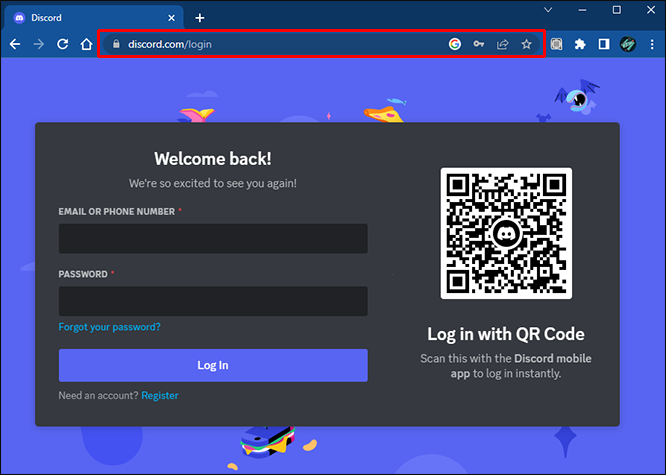Viewport: 666px width, 475px height.
Task: Focus the Password field
Action: (x=213, y=301)
